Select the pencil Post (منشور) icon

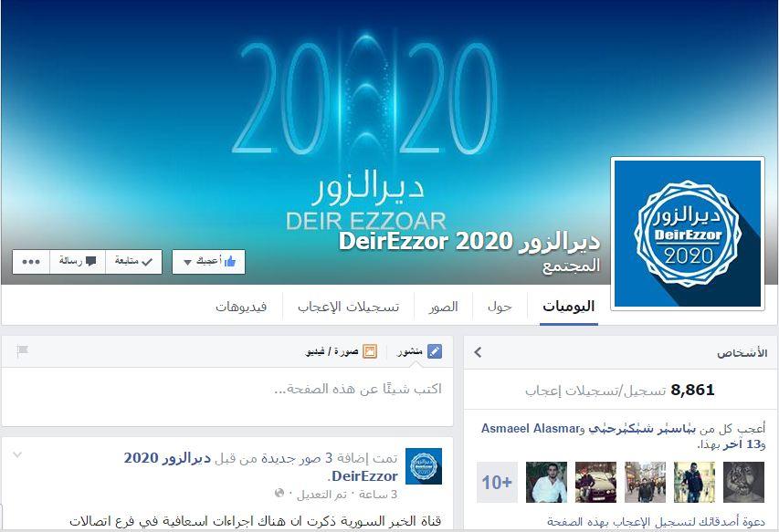(434, 351)
